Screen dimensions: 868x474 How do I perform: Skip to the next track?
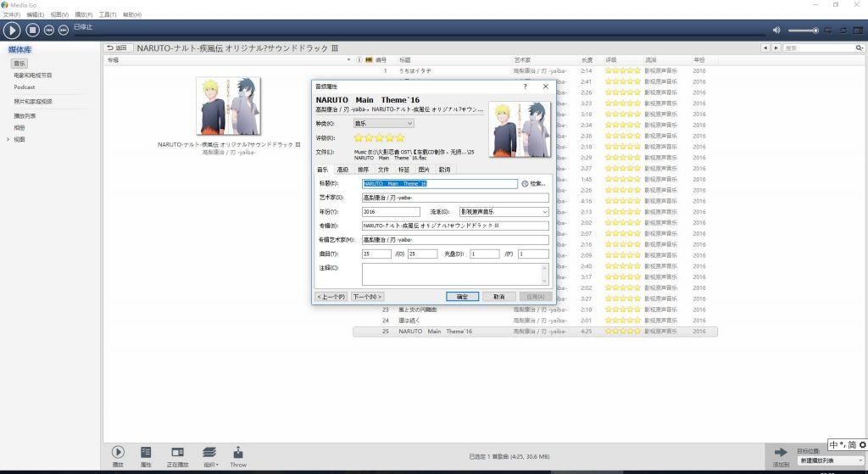pos(64,30)
